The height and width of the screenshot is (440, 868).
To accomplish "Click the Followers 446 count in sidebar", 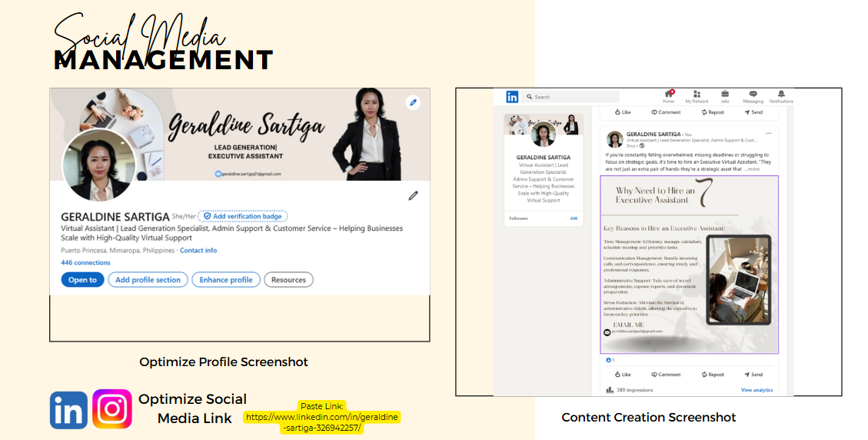I will click(574, 218).
